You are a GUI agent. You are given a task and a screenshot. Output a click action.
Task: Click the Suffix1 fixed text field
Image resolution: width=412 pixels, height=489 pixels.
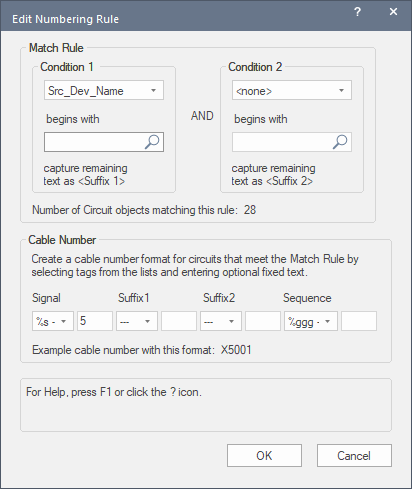pyautogui.click(x=179, y=321)
